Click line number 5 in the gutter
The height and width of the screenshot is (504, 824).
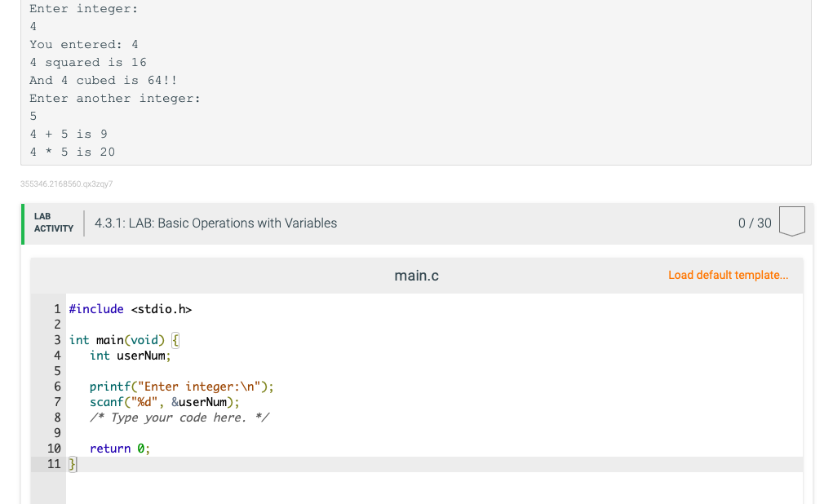pyautogui.click(x=57, y=371)
